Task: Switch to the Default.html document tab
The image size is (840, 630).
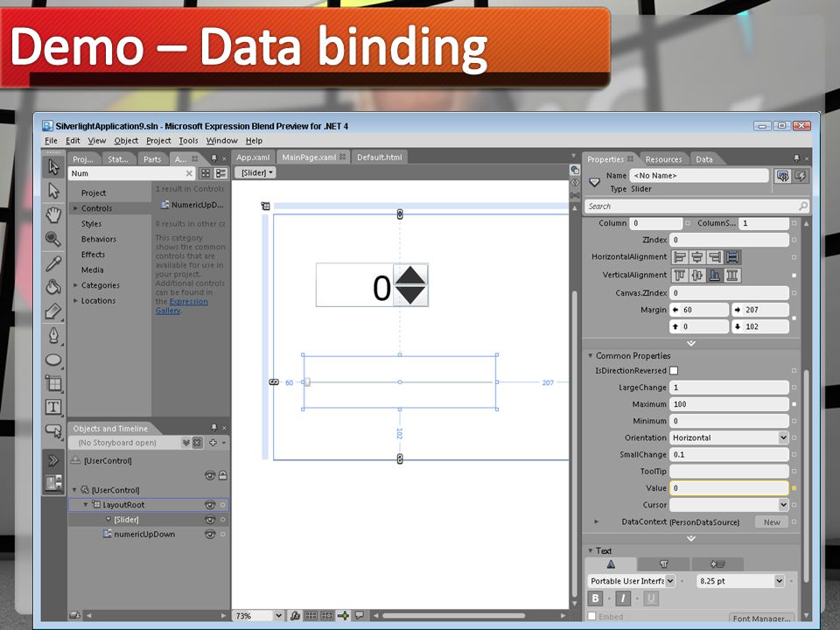Action: (379, 157)
